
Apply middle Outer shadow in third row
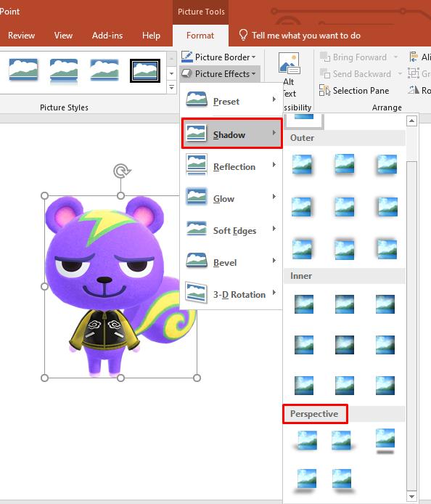tap(345, 249)
